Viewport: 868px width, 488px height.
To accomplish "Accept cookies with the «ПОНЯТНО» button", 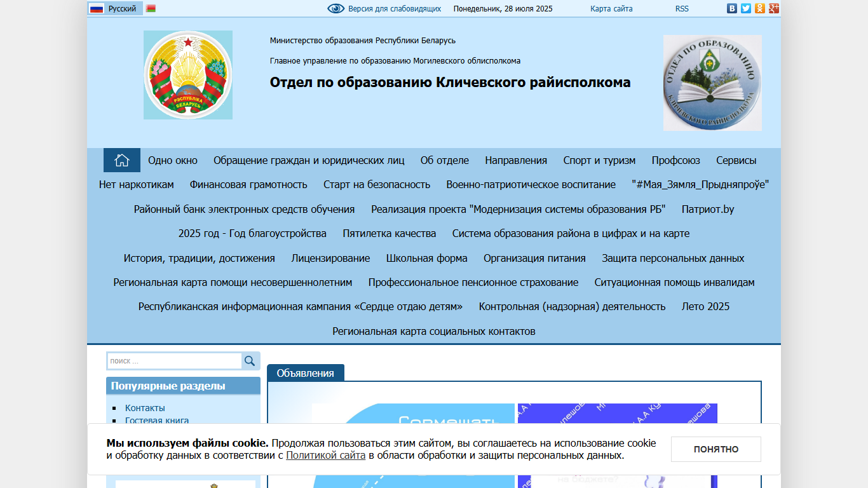I will (716, 449).
